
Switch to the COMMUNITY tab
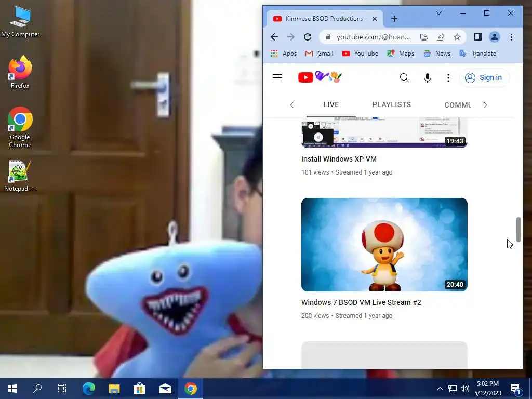click(x=458, y=105)
